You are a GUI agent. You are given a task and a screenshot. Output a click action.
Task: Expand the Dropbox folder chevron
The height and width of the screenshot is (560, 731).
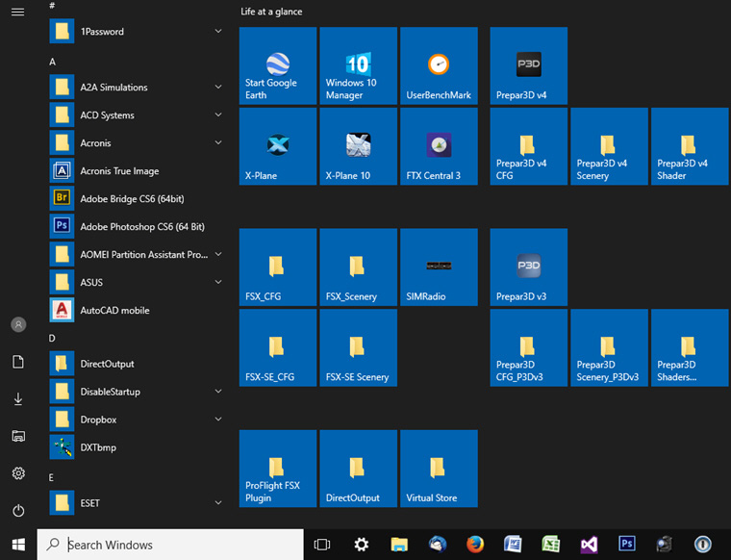pos(218,420)
